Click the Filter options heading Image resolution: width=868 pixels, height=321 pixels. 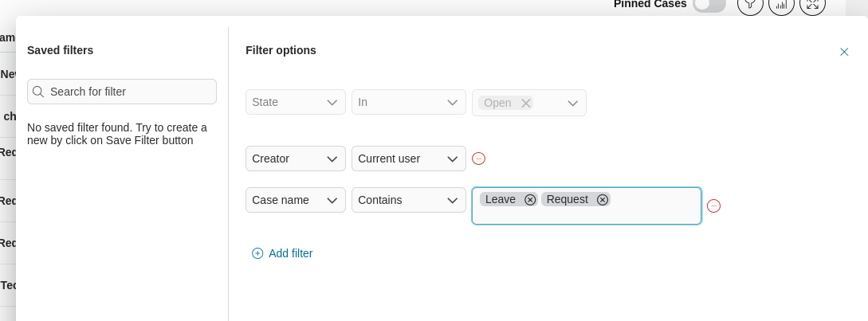[281, 50]
